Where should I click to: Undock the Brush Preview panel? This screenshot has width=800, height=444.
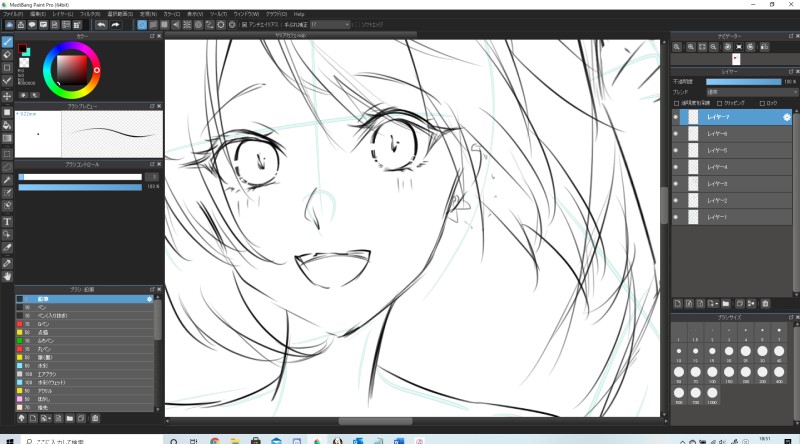(152, 106)
